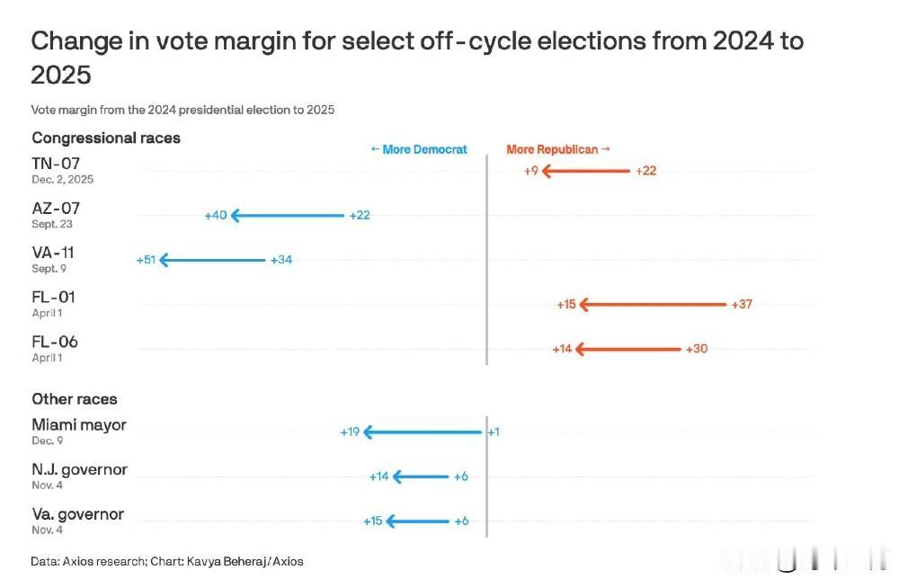Image resolution: width=908 pixels, height=588 pixels.
Task: Click the "Miami mayor" row label
Action: coord(79,425)
